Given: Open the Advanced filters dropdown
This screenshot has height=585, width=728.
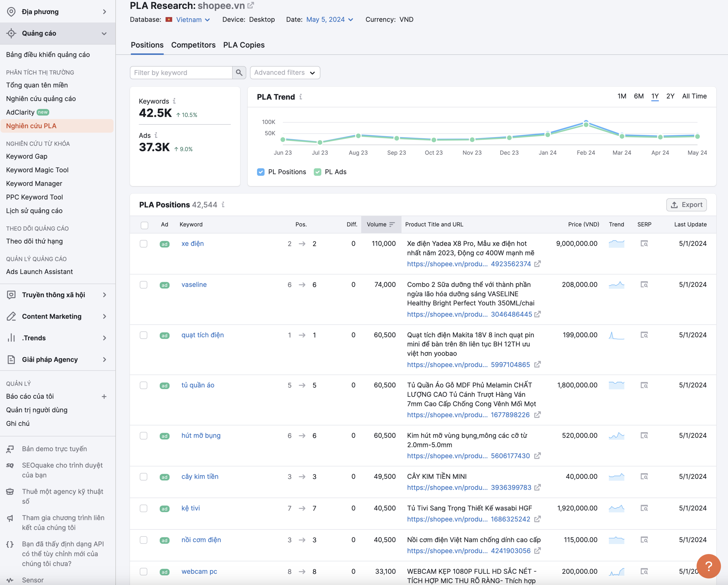Looking at the screenshot, I should click(285, 73).
